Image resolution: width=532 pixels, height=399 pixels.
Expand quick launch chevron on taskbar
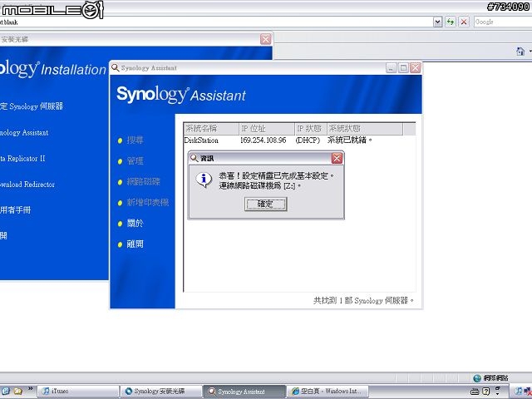click(30, 389)
